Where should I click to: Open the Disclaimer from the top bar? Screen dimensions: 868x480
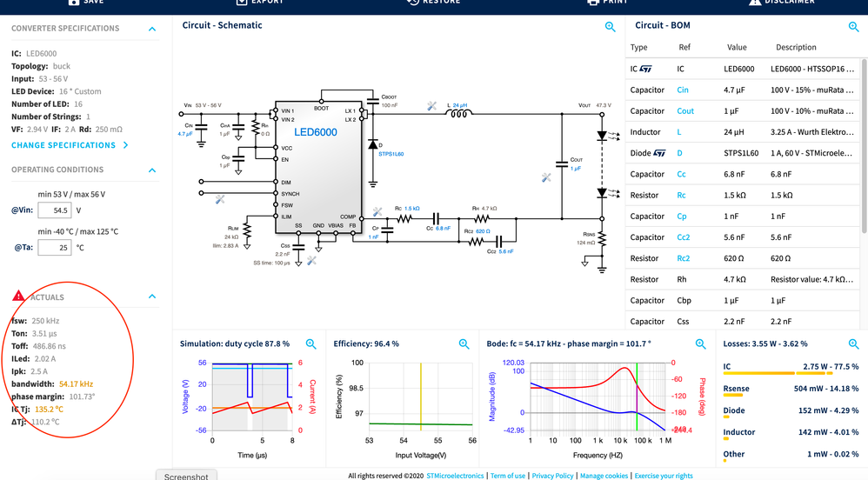tap(782, 2)
